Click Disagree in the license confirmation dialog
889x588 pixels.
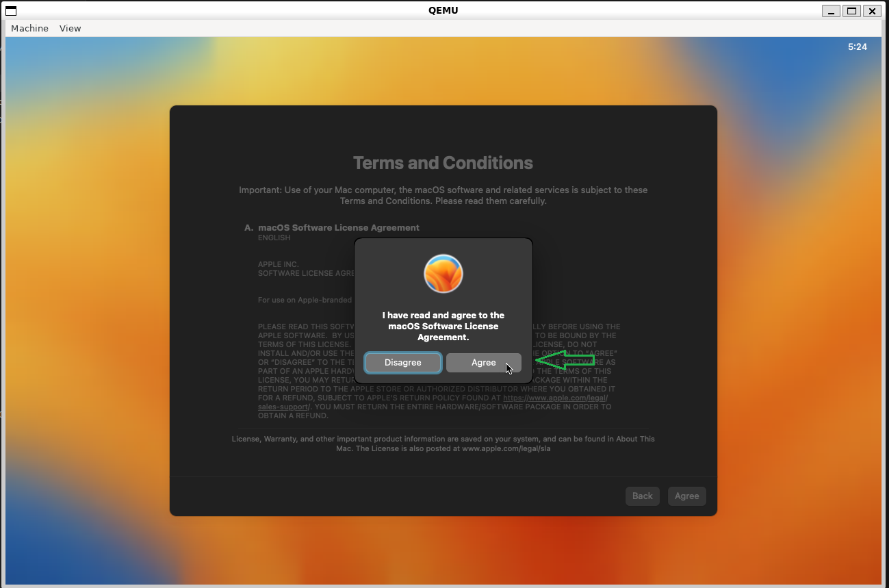(402, 363)
